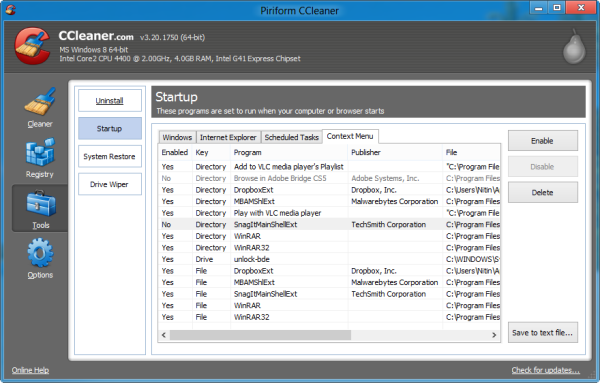Select 'Browse in Adobe Bridge CS5' row
The image size is (600, 383).
click(329, 178)
